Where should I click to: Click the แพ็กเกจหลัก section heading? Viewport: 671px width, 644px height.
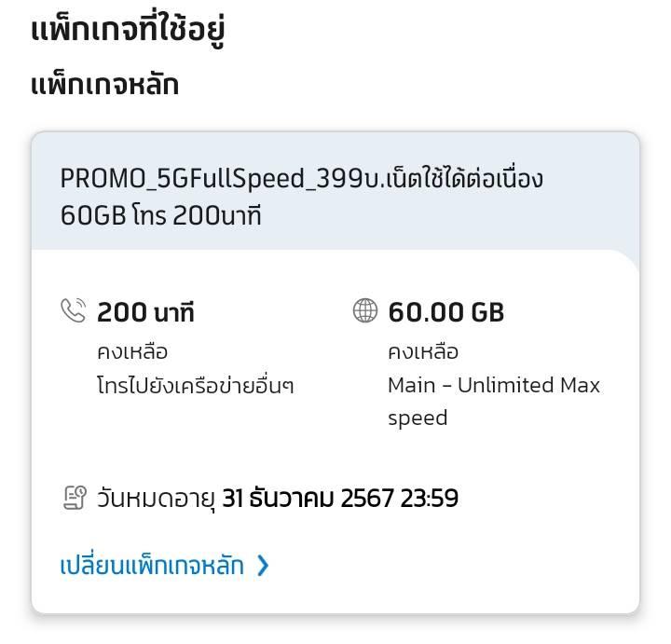coord(104,84)
